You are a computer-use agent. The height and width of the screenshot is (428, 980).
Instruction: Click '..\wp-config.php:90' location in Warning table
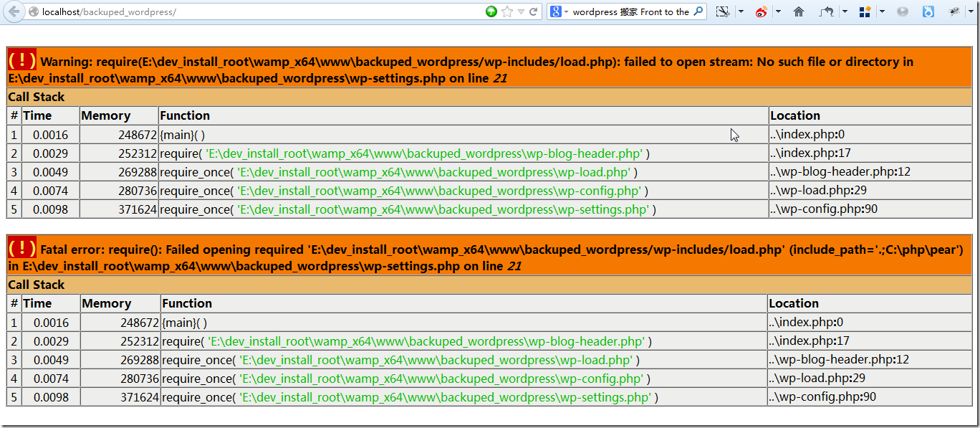pyautogui.click(x=824, y=209)
